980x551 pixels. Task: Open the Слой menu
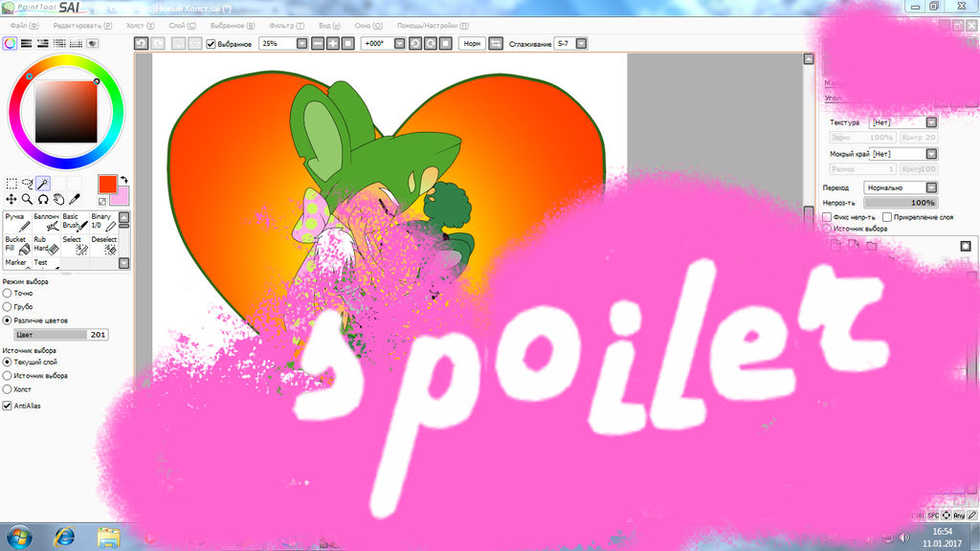(182, 26)
